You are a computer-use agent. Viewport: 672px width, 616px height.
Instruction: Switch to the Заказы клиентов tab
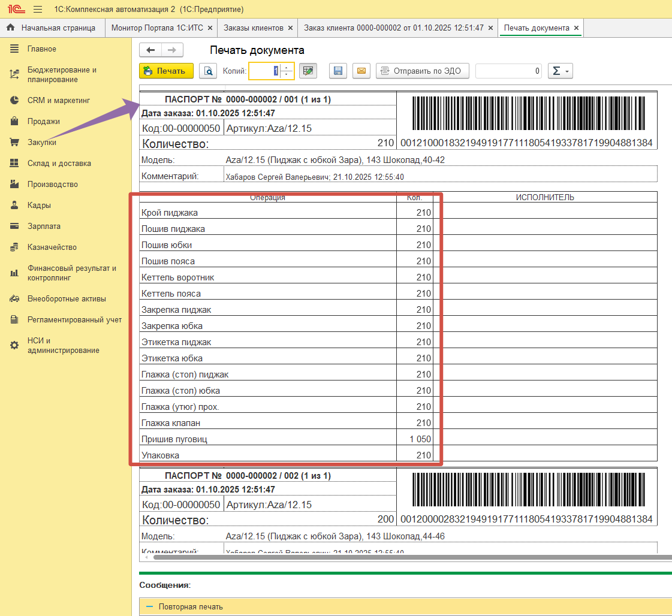253,28
